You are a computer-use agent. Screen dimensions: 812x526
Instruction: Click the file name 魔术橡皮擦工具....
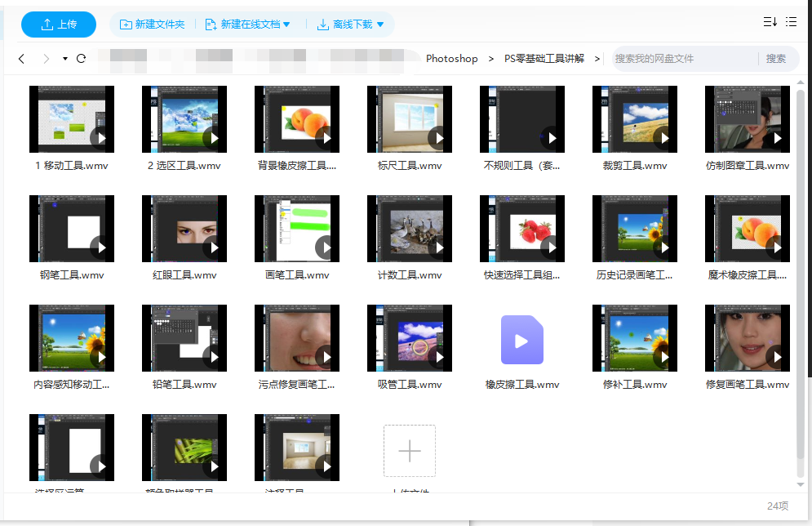[748, 275]
